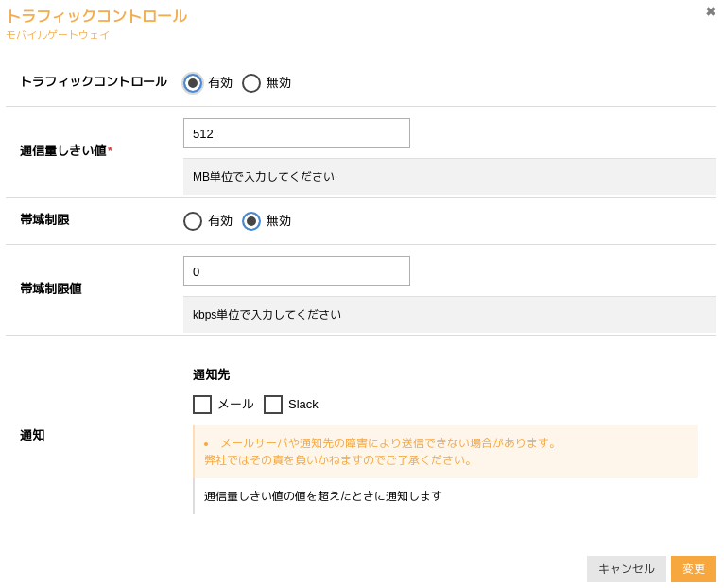Click the 通知先 heading
The height and width of the screenshot is (588, 724).
point(211,374)
